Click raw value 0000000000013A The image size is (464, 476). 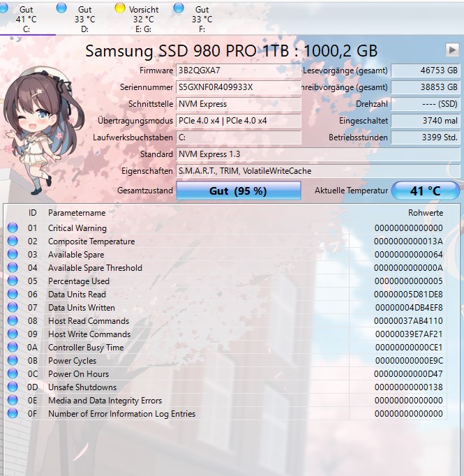pos(408,241)
